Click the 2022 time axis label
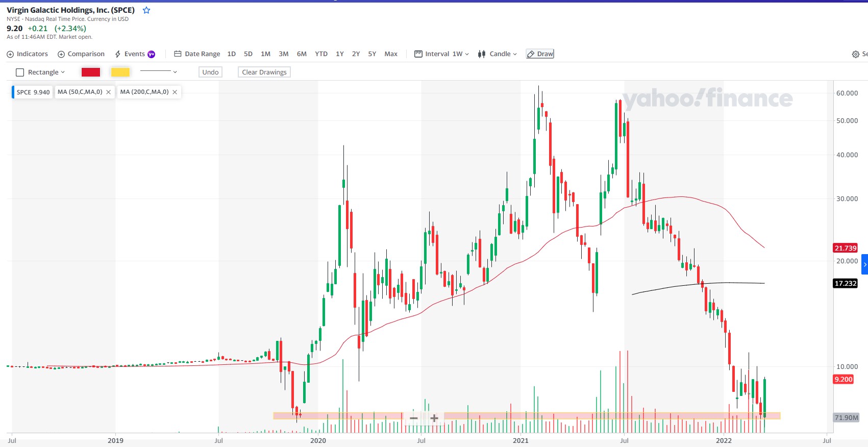Image resolution: width=868 pixels, height=447 pixels. coord(724,440)
